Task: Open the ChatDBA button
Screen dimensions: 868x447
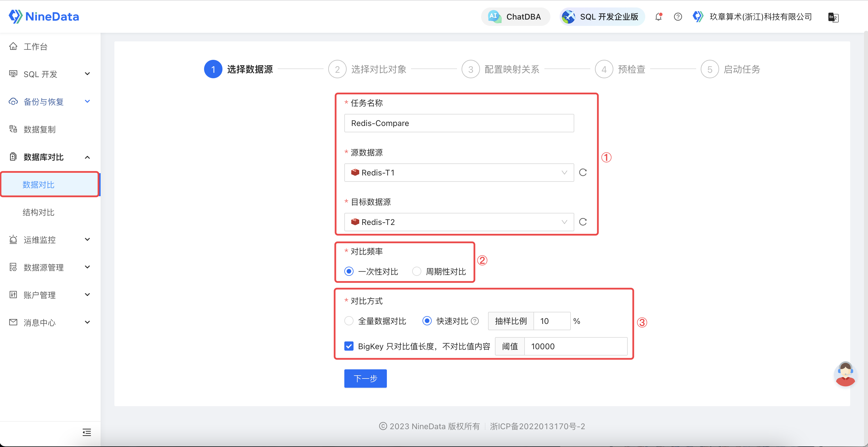Action: [x=515, y=16]
